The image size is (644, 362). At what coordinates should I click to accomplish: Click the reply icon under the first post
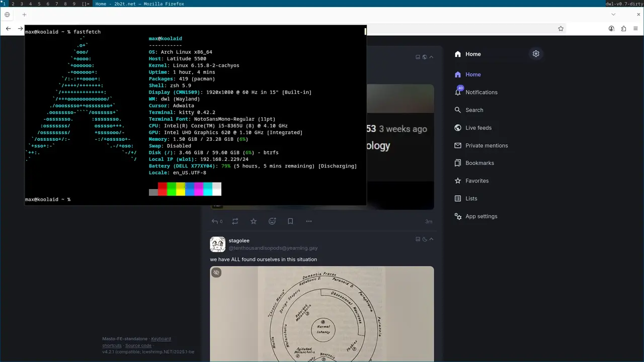point(215,221)
